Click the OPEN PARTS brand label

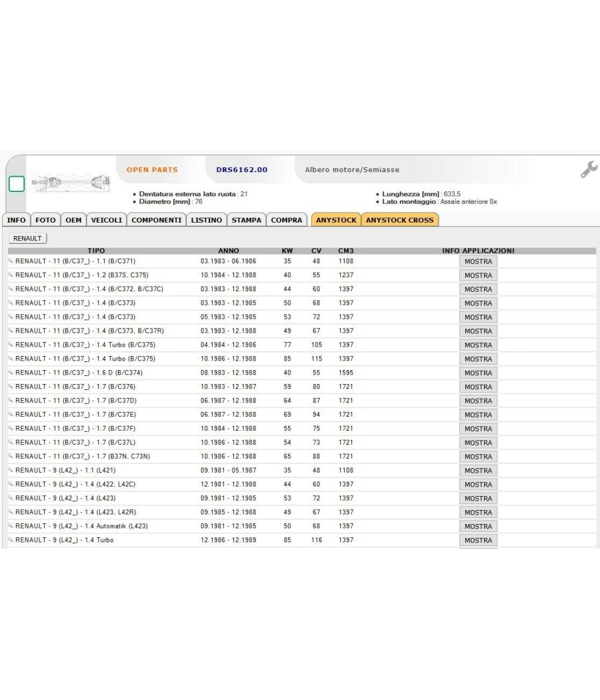pos(152,169)
